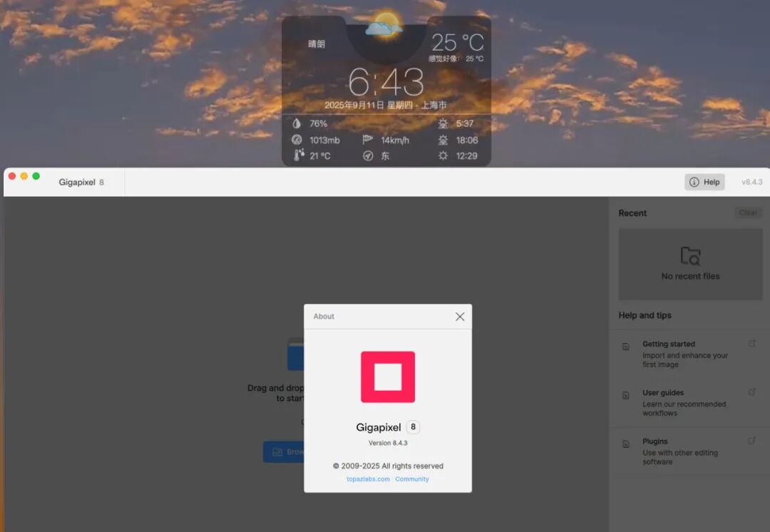This screenshot has width=770, height=532.
Task: Click the Plugins document icon
Action: (x=626, y=444)
